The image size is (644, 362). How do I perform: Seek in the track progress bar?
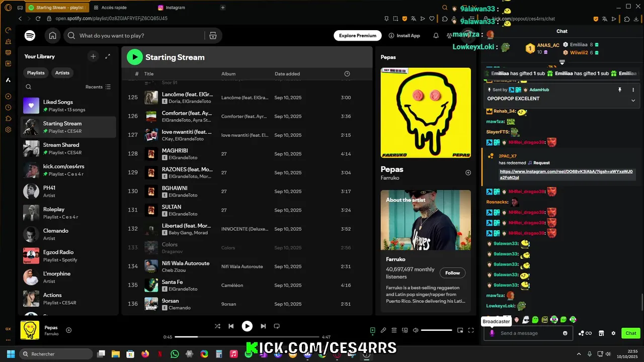247,337
